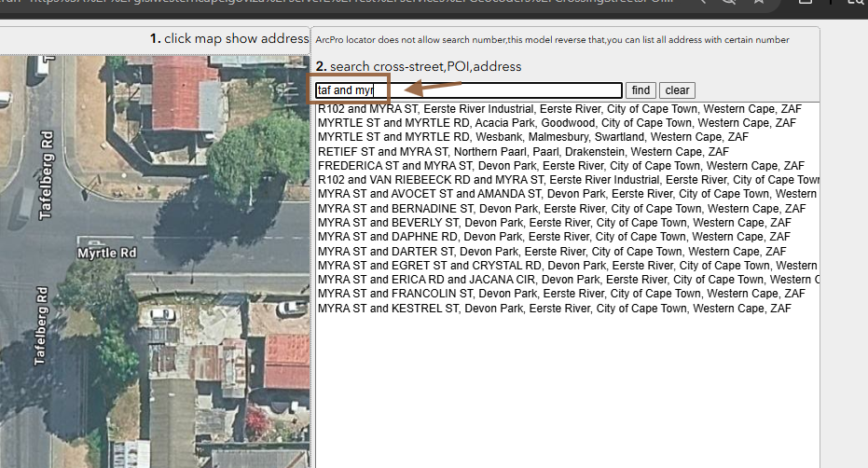868x468 pixels.
Task: Select MYRA ST and AVOCET ST result
Action: pyautogui.click(x=565, y=194)
